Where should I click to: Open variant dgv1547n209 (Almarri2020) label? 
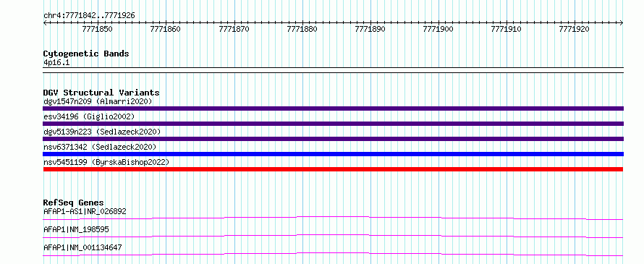(x=98, y=101)
